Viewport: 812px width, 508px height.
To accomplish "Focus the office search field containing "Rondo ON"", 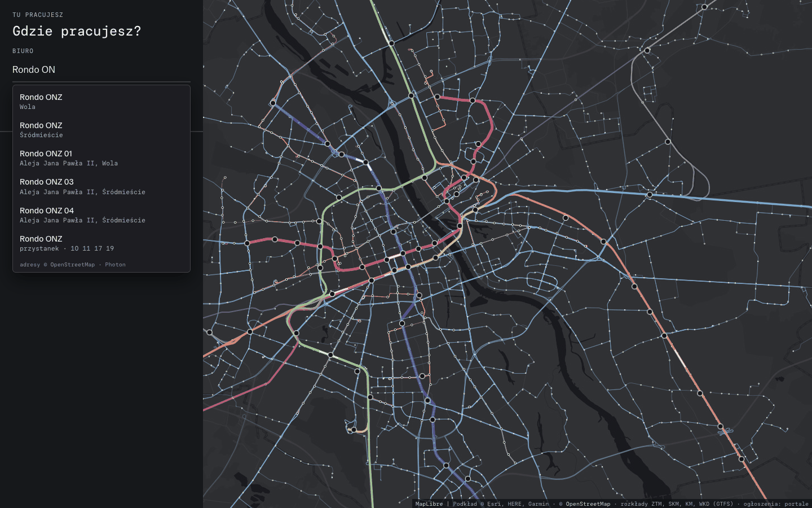I will 101,70.
